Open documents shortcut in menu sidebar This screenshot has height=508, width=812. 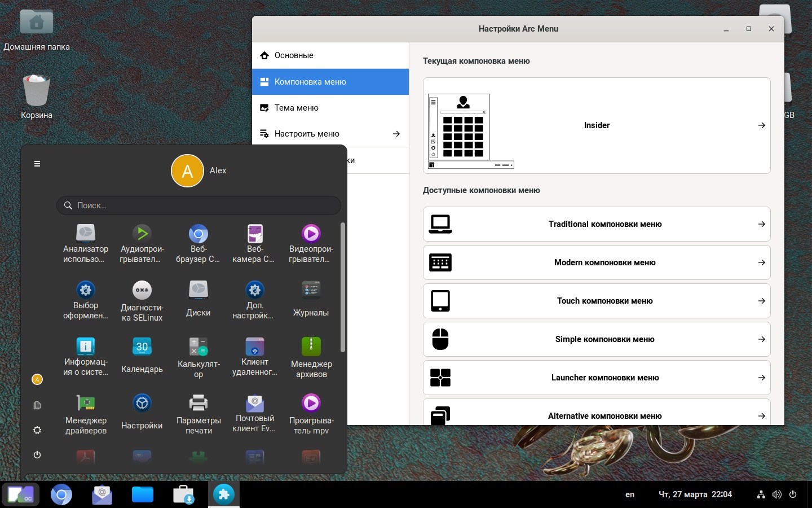[37, 405]
